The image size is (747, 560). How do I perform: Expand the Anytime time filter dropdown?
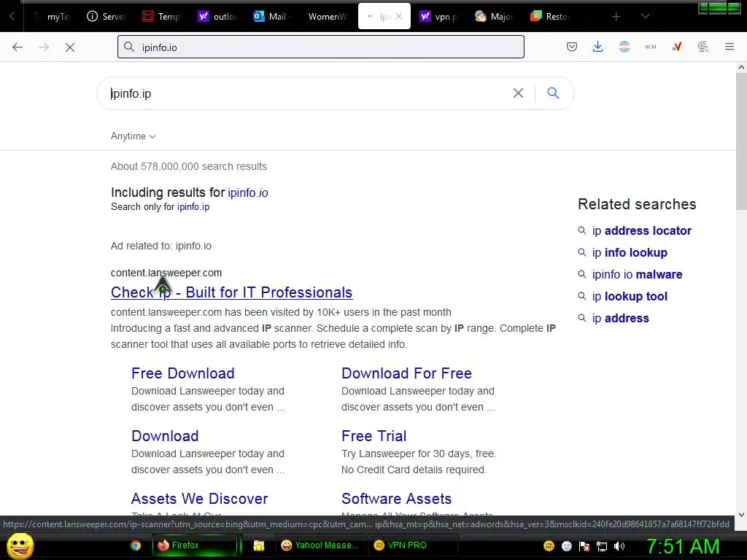coord(133,136)
